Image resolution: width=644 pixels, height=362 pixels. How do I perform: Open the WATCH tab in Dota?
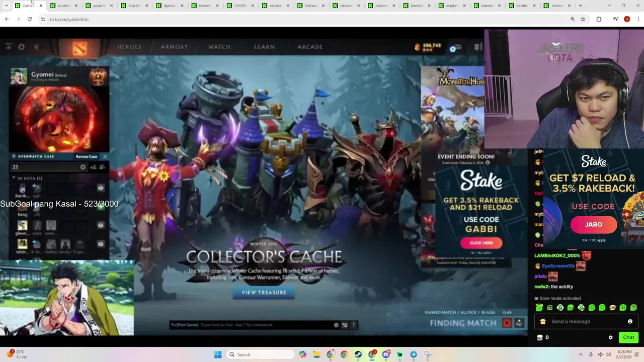point(219,47)
